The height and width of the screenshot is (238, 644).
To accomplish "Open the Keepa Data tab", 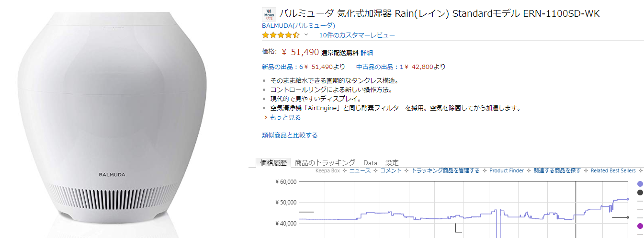I will [x=370, y=163].
